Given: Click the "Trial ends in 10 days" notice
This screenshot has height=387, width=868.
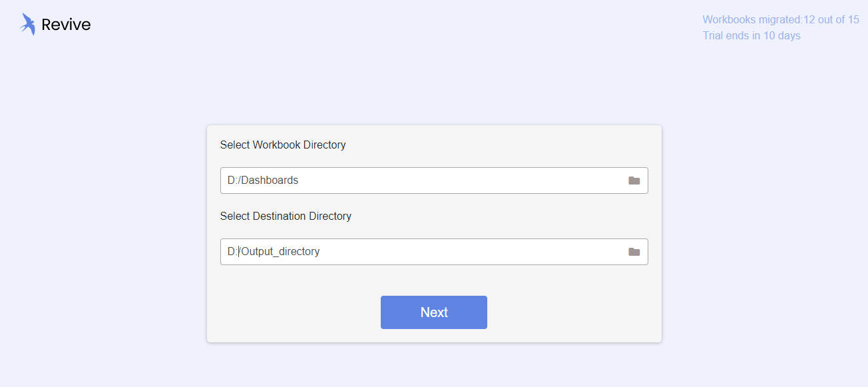Looking at the screenshot, I should (x=752, y=36).
